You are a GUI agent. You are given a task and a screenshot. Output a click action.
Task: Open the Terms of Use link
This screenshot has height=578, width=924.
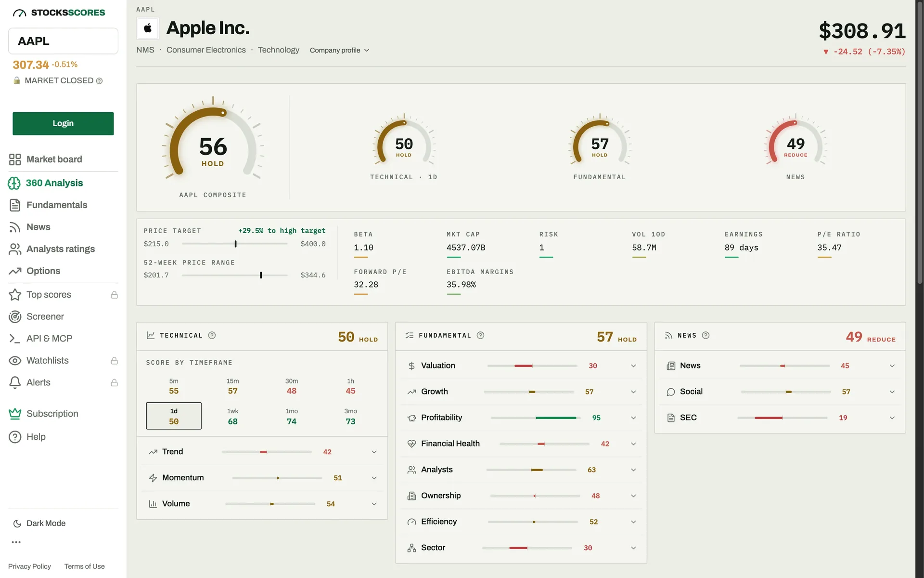[x=84, y=566]
